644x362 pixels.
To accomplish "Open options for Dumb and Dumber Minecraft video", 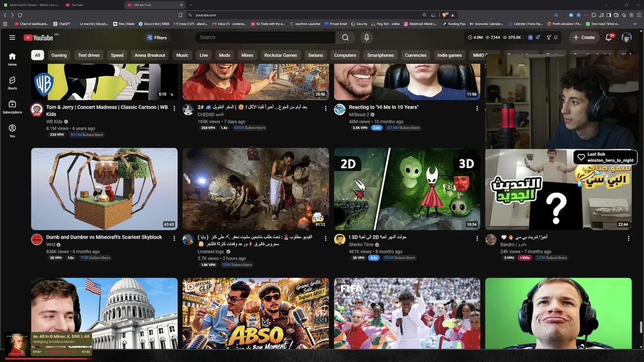I will [x=174, y=238].
